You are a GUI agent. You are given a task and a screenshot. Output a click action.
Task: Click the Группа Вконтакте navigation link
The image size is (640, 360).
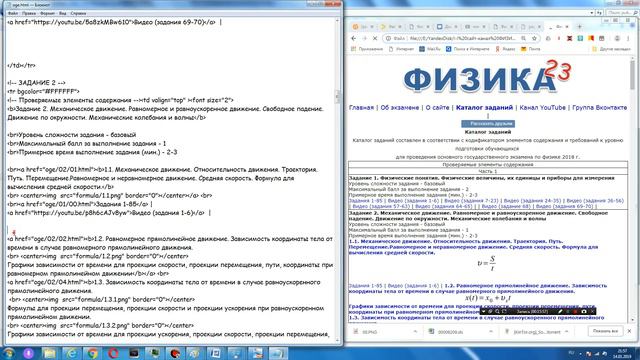(599, 108)
